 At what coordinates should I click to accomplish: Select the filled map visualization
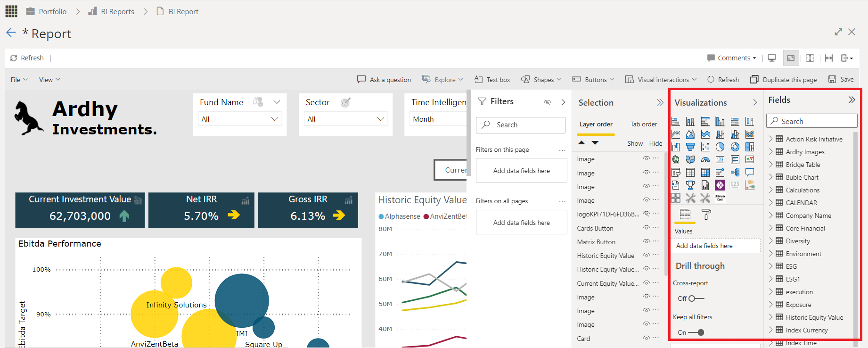tap(690, 160)
